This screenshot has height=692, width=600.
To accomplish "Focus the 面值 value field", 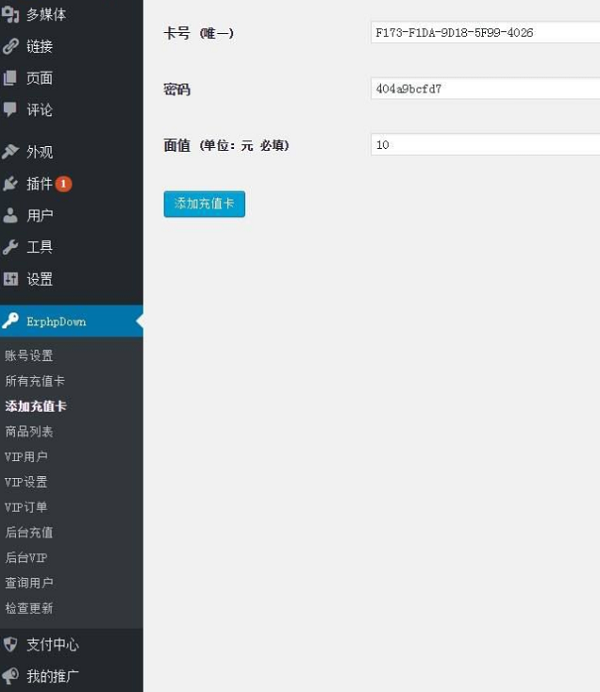I will (485, 144).
